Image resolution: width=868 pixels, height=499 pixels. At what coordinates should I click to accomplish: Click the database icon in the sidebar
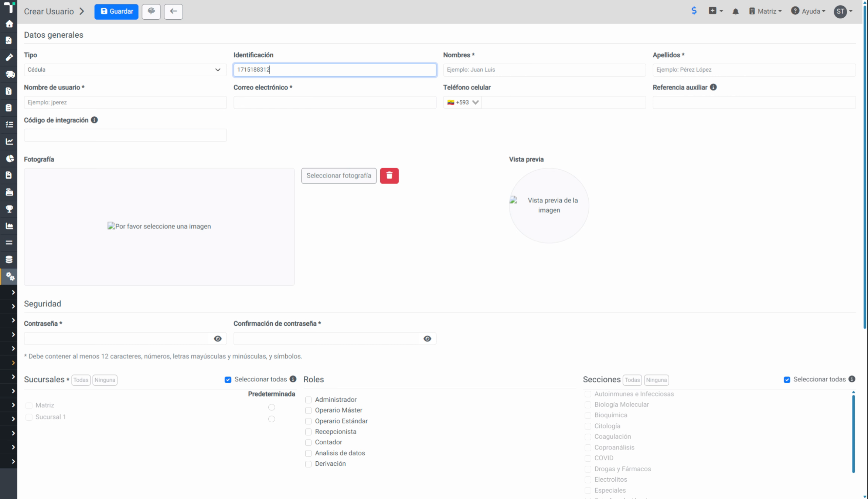tap(9, 259)
